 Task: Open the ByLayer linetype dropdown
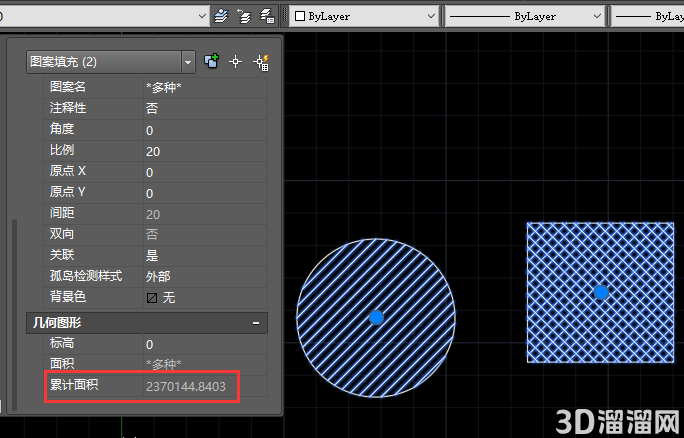click(x=524, y=16)
